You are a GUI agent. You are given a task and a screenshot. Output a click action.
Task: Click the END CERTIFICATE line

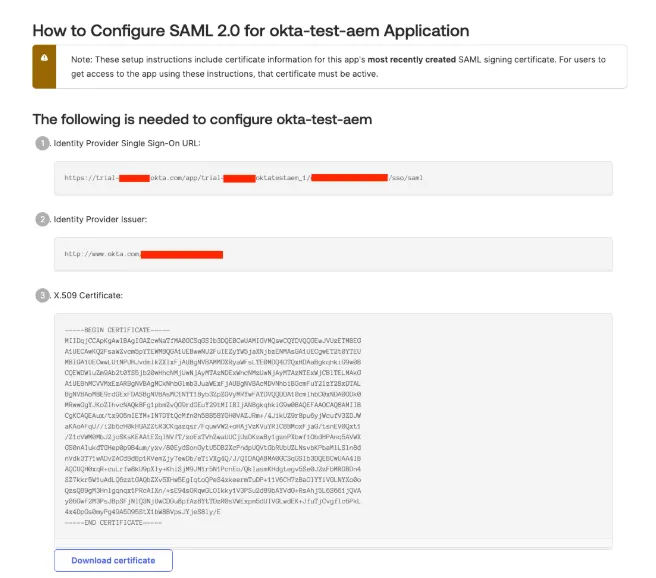(x=113, y=522)
